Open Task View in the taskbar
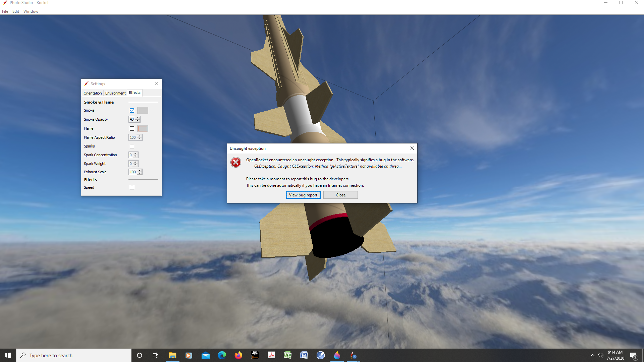644x362 pixels. pos(156,355)
